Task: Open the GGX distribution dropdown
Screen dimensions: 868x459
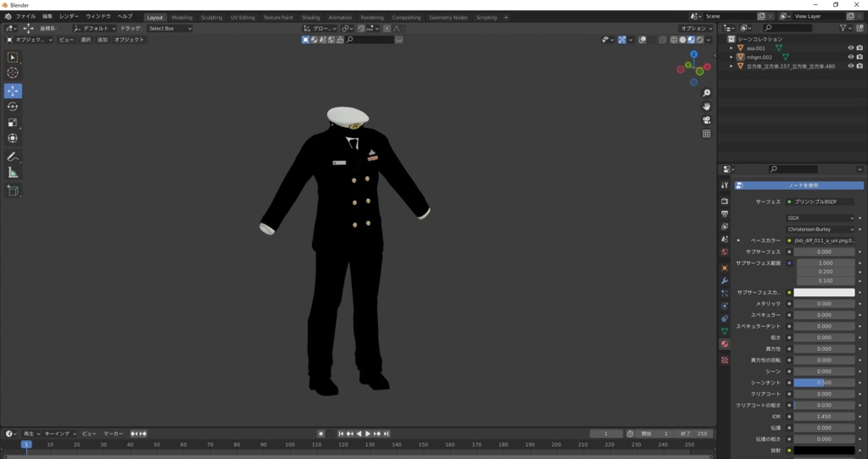Action: (821, 218)
